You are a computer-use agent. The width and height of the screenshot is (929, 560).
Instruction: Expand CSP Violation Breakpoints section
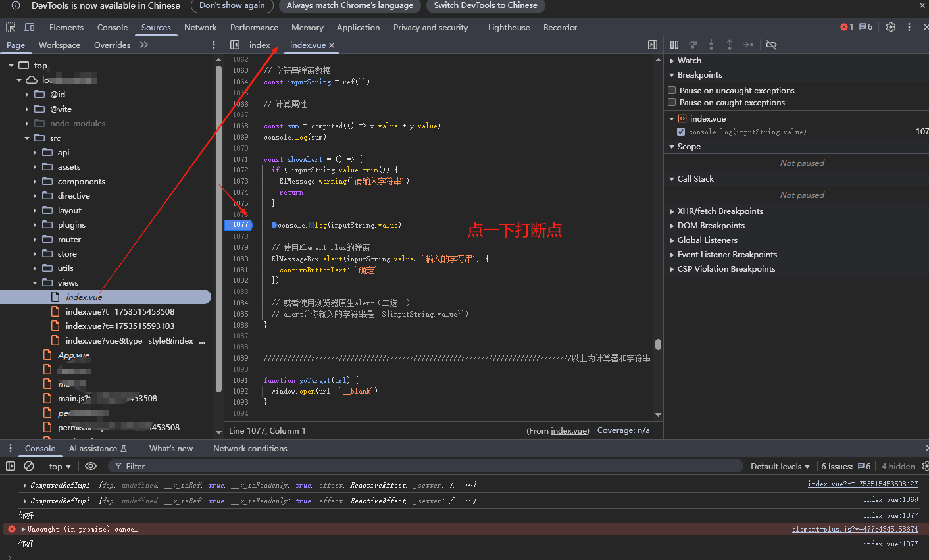click(x=672, y=269)
